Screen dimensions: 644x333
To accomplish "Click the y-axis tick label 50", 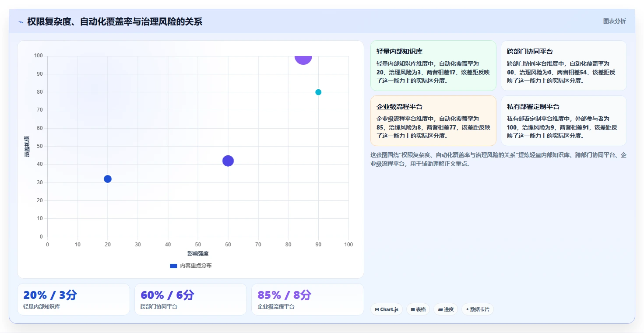I will click(40, 146).
